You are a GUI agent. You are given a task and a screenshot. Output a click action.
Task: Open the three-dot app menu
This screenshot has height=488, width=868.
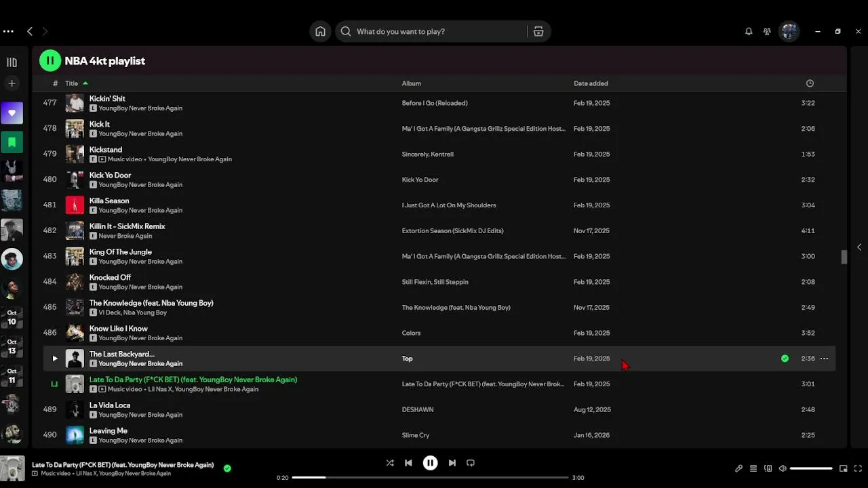pyautogui.click(x=8, y=31)
